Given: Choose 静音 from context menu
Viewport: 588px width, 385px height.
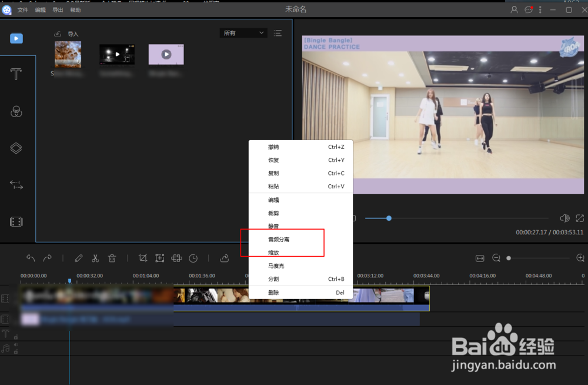Looking at the screenshot, I should point(300,226).
